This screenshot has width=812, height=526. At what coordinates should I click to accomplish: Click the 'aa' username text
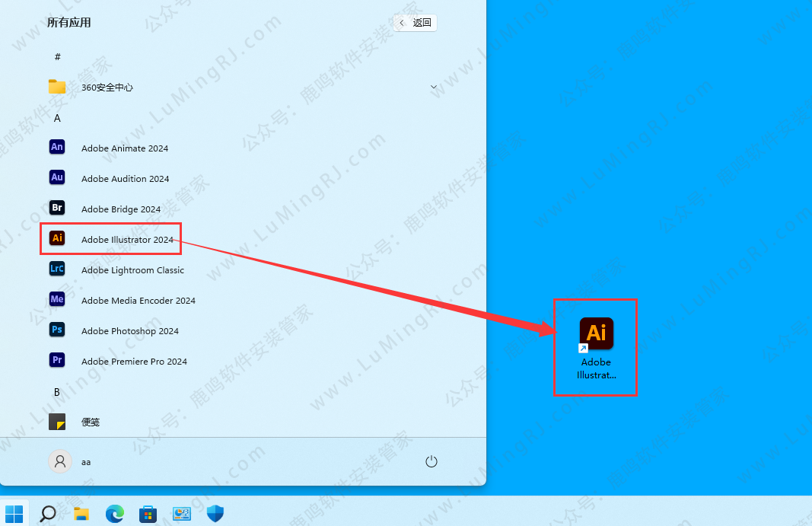click(86, 462)
